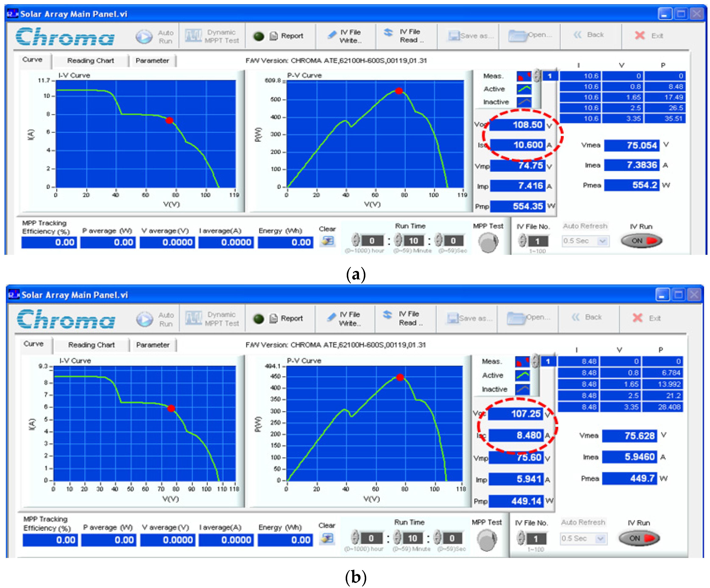Click IV File Write pencil icon, top panel
The image size is (710, 588).
pyautogui.click(x=332, y=35)
